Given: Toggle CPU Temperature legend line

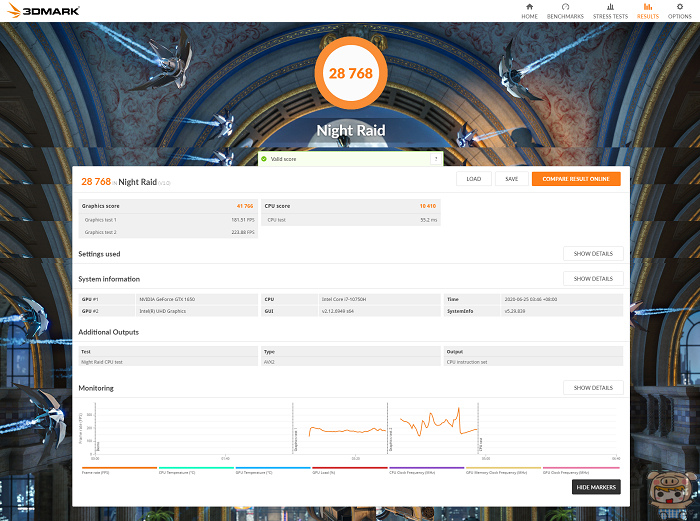Looking at the screenshot, I should point(196,470).
